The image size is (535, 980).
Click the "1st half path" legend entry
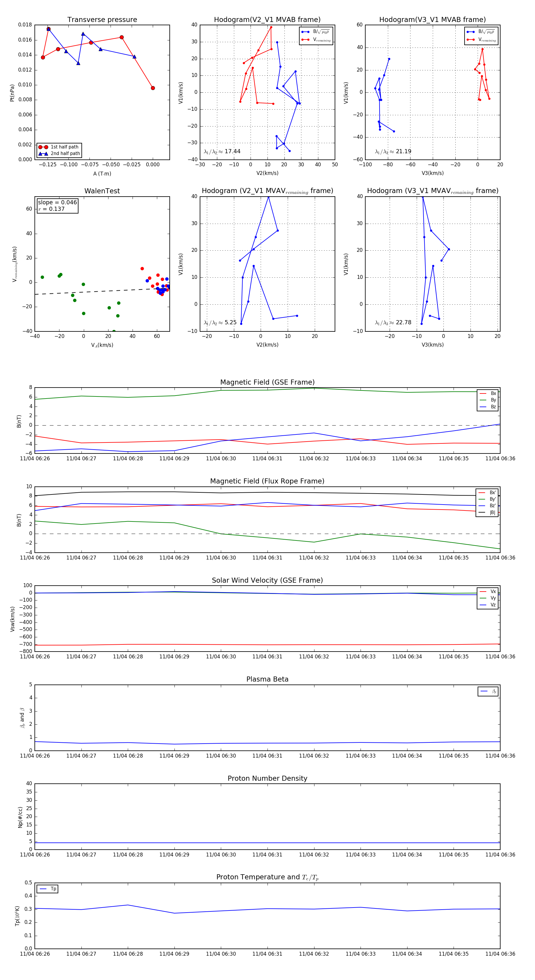pyautogui.click(x=59, y=147)
